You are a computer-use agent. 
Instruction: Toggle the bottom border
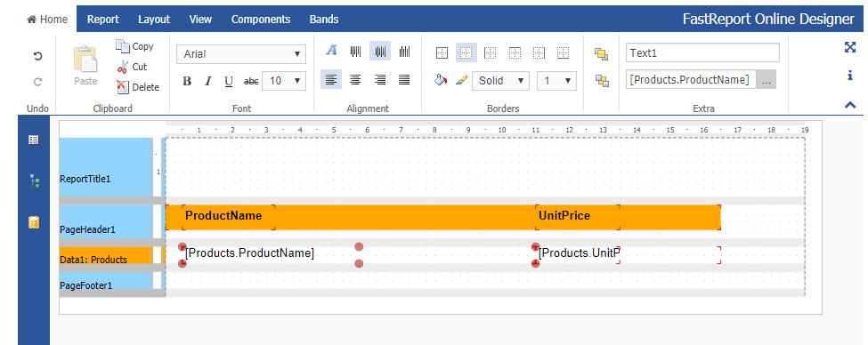pos(564,52)
